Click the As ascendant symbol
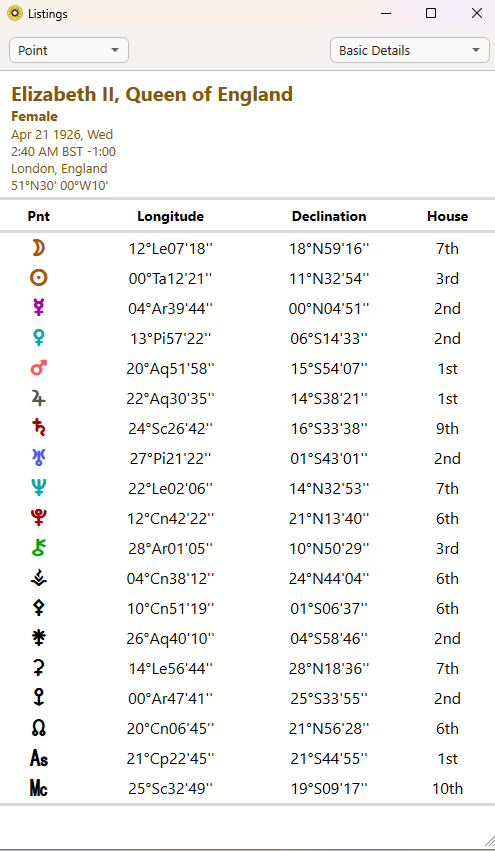The height and width of the screenshot is (851, 495). point(39,758)
